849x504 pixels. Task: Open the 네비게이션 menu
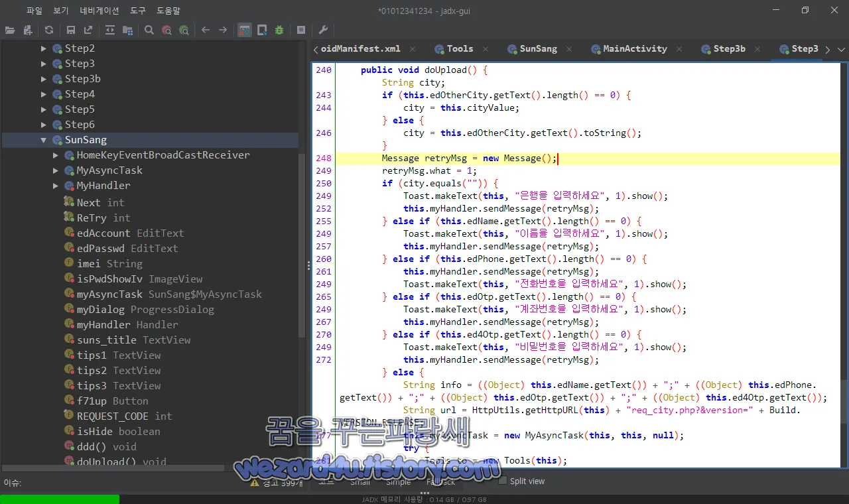[x=99, y=11]
